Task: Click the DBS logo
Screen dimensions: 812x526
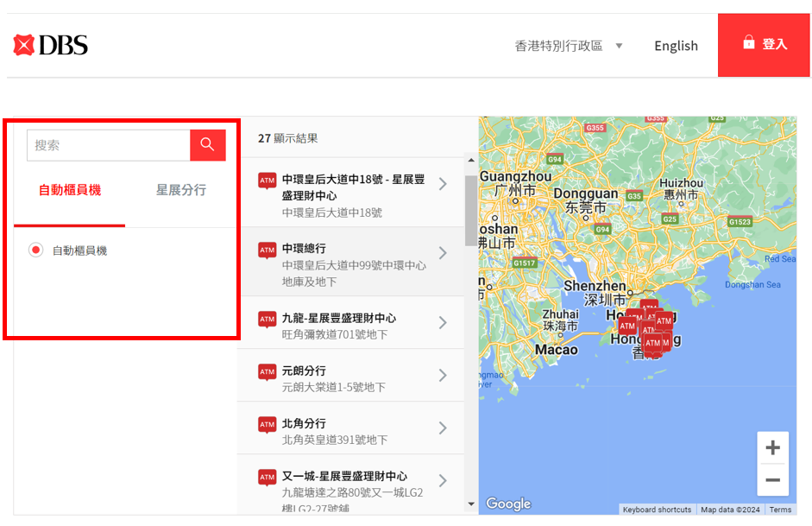Action: (x=50, y=45)
